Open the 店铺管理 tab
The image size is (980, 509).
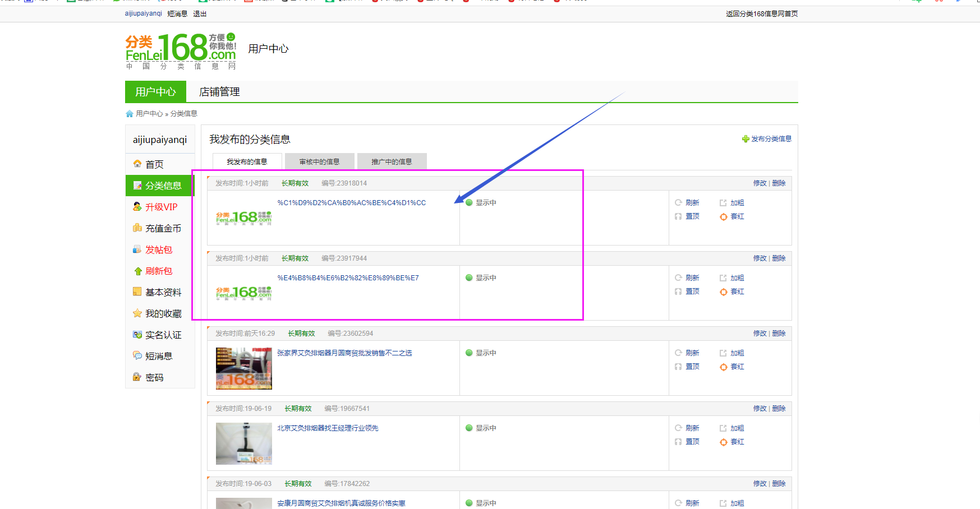tap(219, 92)
